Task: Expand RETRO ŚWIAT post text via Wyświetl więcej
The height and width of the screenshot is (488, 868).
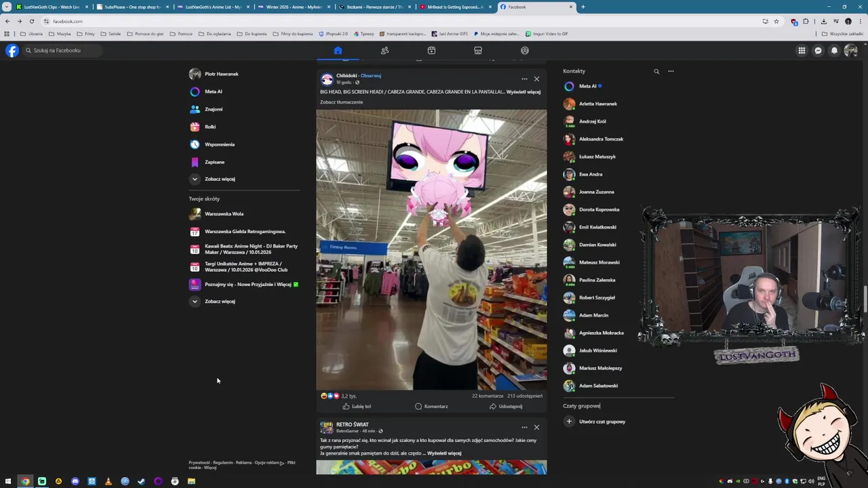Action: [x=444, y=453]
